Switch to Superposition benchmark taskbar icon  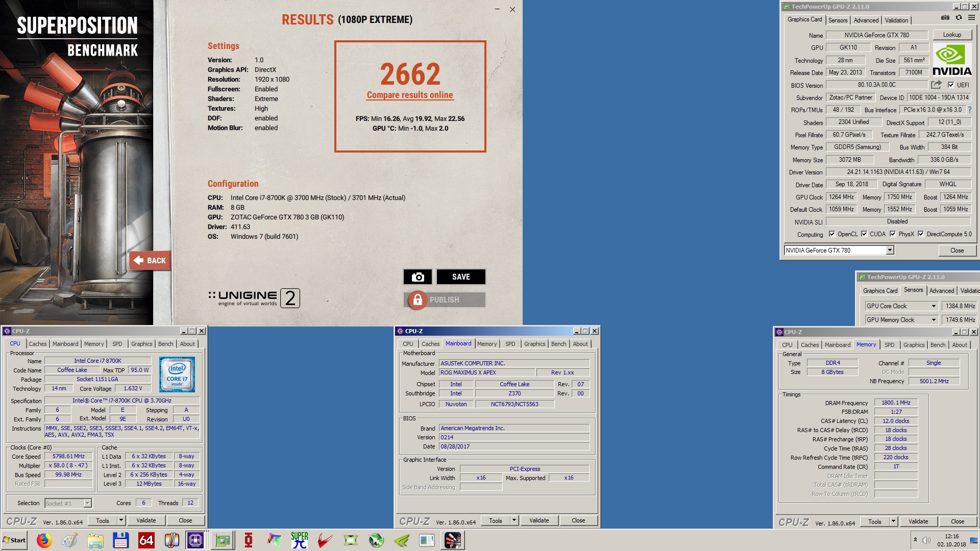tap(453, 540)
